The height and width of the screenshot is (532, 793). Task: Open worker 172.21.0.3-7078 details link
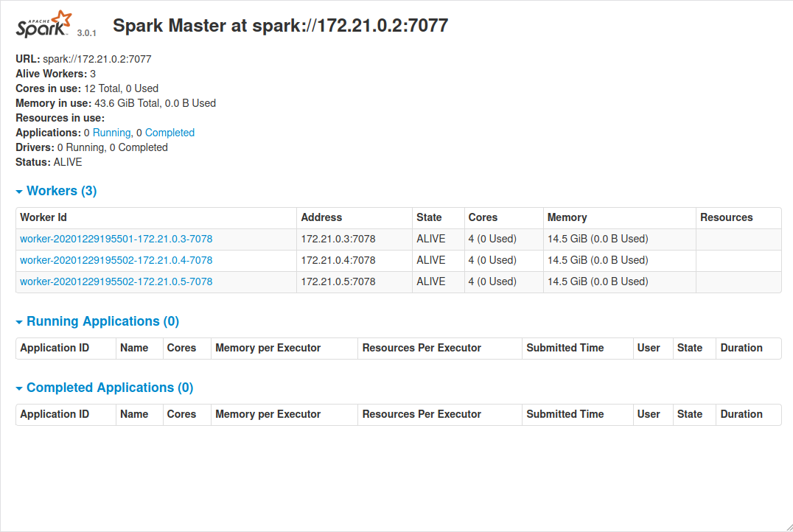click(116, 239)
